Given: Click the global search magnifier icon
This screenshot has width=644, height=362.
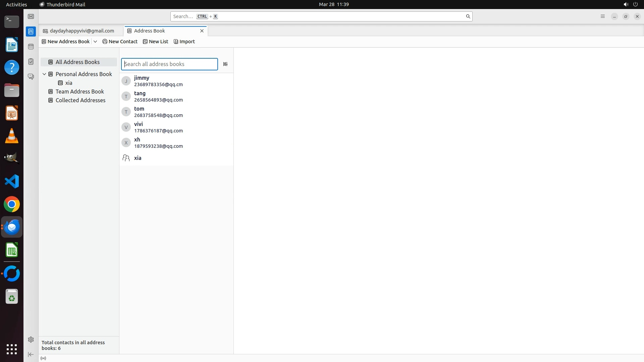Looking at the screenshot, I should (468, 16).
